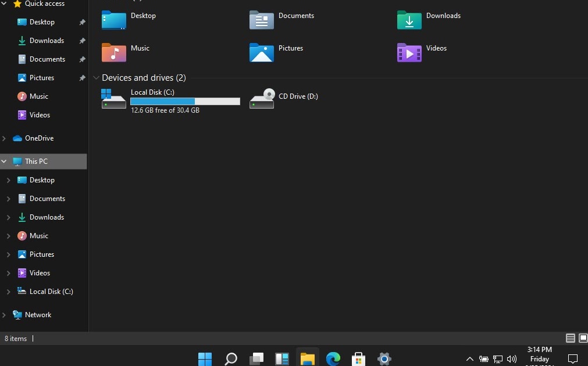Click the Local Disk (C:) usage bar

click(x=186, y=101)
